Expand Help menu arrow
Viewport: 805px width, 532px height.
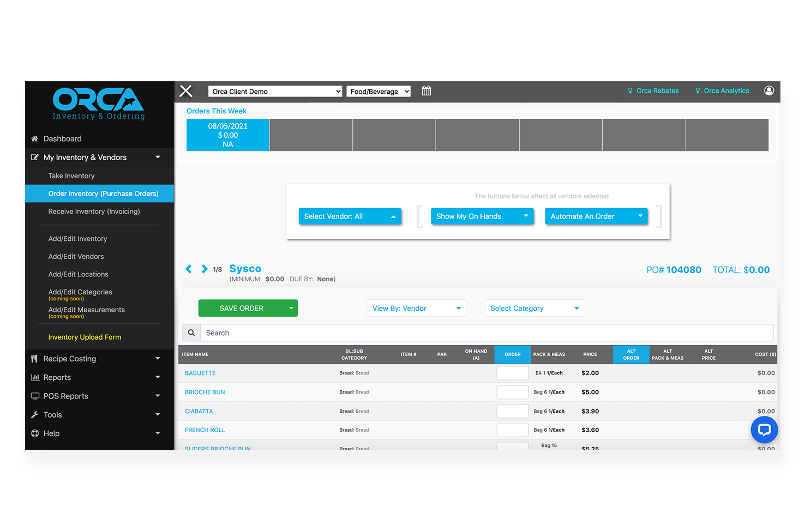tap(158, 433)
